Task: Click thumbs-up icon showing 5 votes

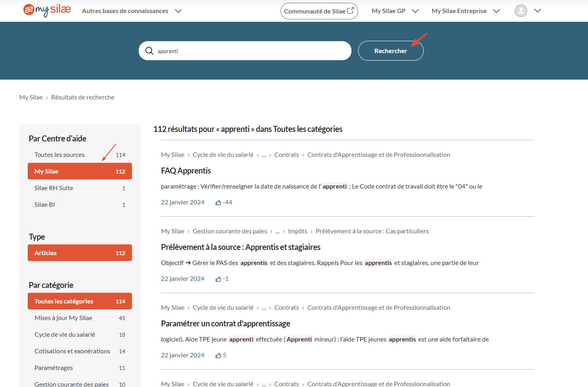Action: point(218,356)
